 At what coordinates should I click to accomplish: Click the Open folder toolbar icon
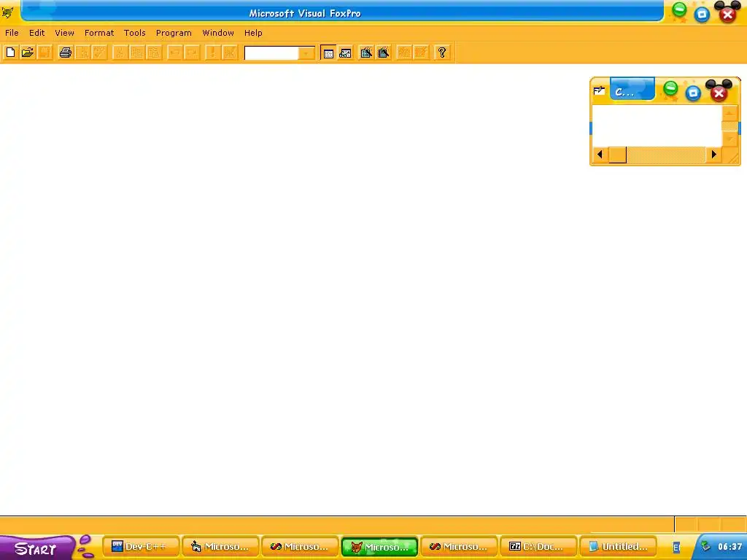pyautogui.click(x=28, y=52)
